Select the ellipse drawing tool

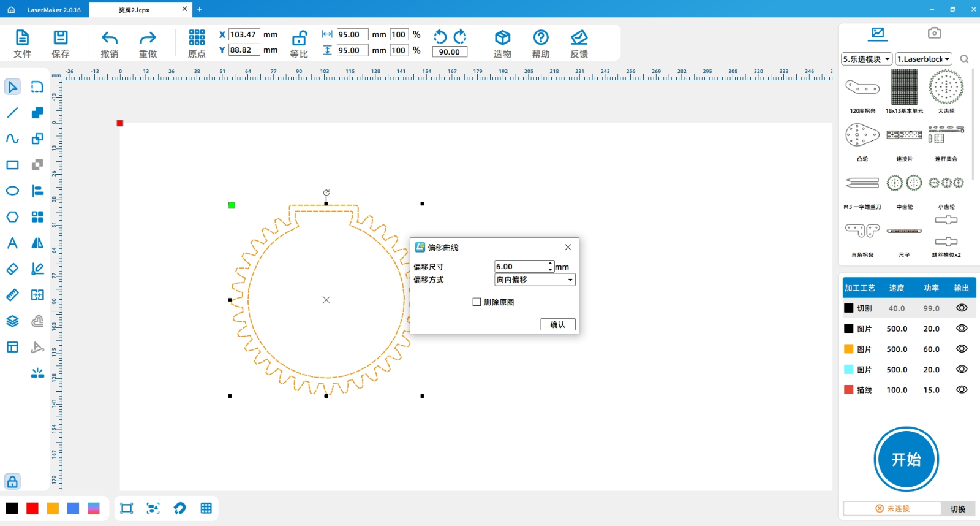tap(12, 191)
